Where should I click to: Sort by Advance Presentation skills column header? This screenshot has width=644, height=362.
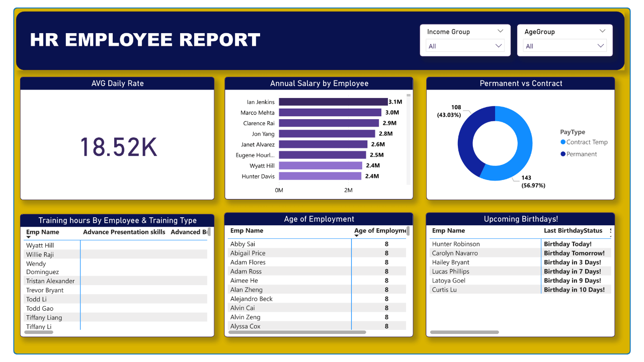[x=124, y=232]
